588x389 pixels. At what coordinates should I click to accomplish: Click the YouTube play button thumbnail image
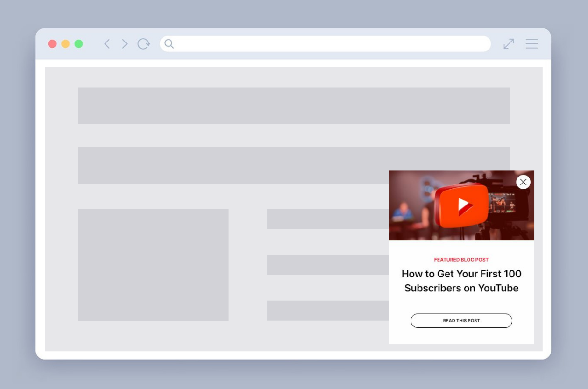click(461, 205)
